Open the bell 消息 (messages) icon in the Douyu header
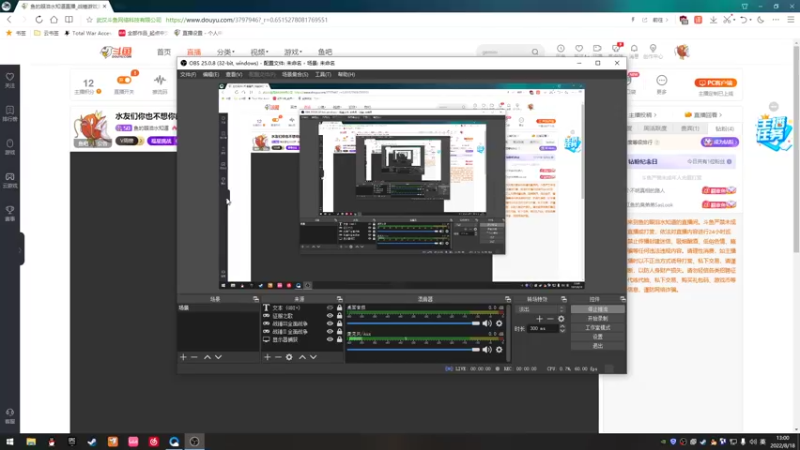The width and height of the screenshot is (800, 450). click(634, 51)
